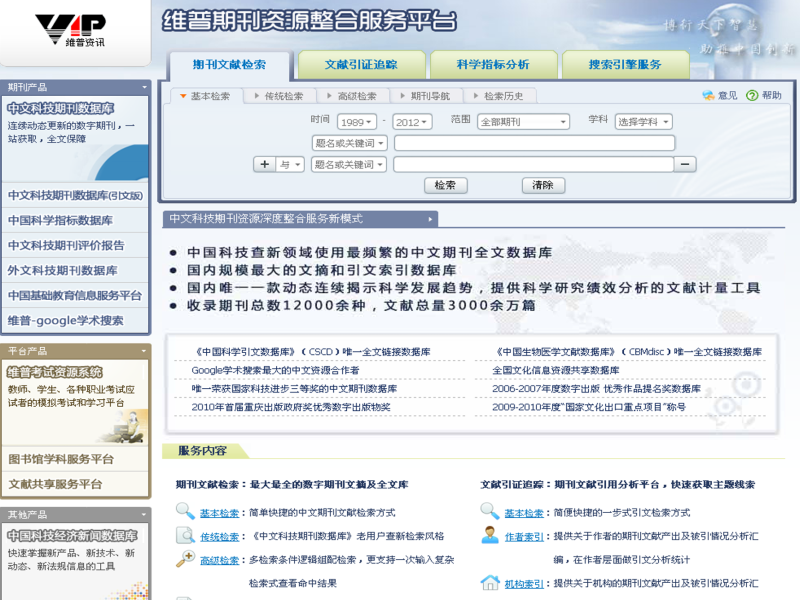Click 机构索引 link
The height and width of the screenshot is (600, 800).
click(524, 584)
